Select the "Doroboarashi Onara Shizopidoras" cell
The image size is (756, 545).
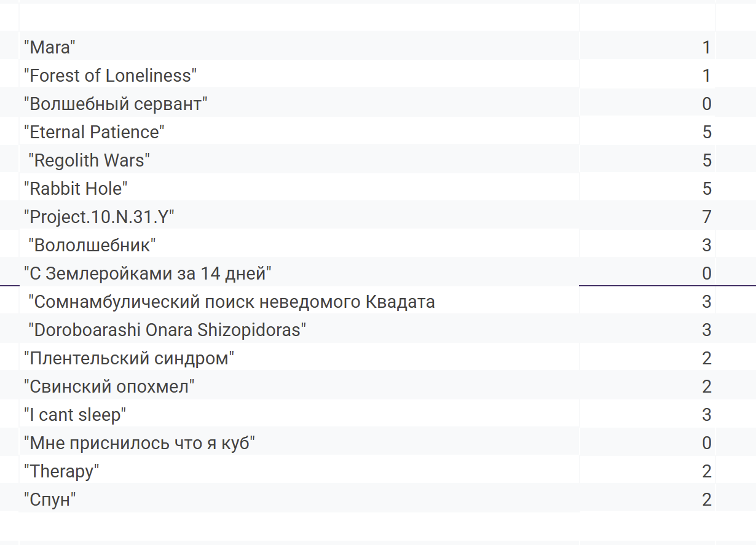[x=299, y=329]
